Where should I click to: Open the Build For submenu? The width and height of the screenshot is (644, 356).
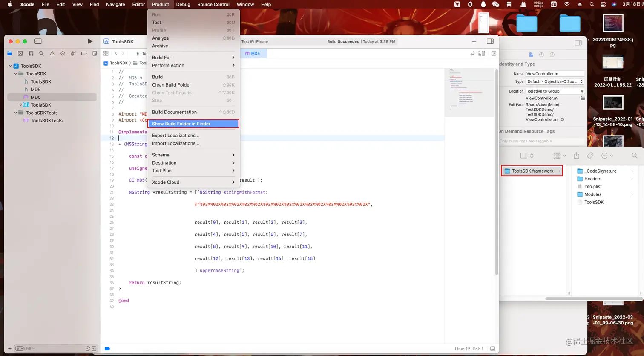(x=193, y=58)
